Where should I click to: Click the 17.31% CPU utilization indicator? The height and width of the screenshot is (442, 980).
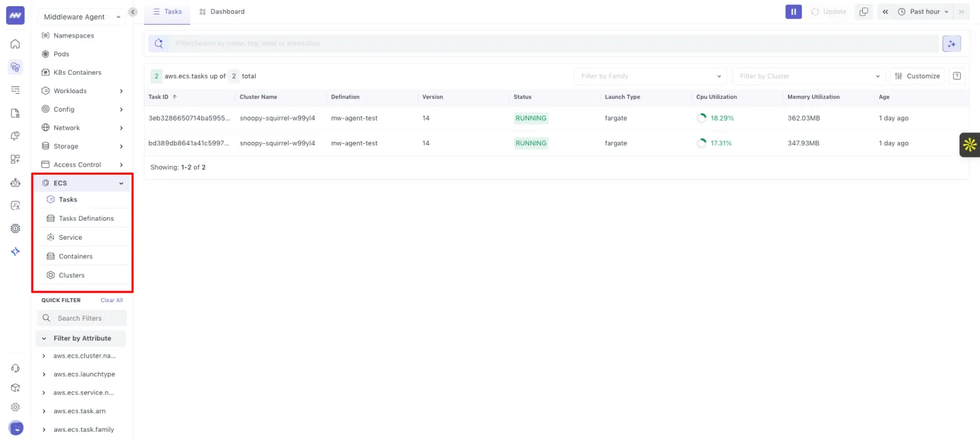tap(715, 143)
